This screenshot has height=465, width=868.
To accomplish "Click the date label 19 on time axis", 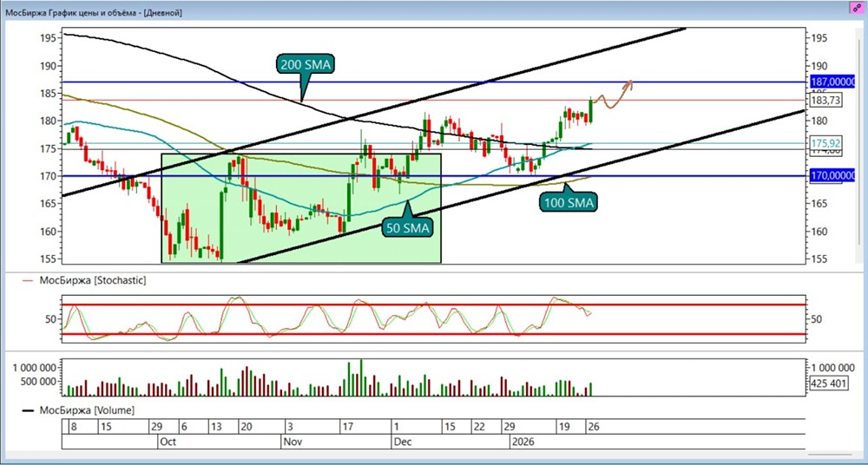I will [564, 428].
